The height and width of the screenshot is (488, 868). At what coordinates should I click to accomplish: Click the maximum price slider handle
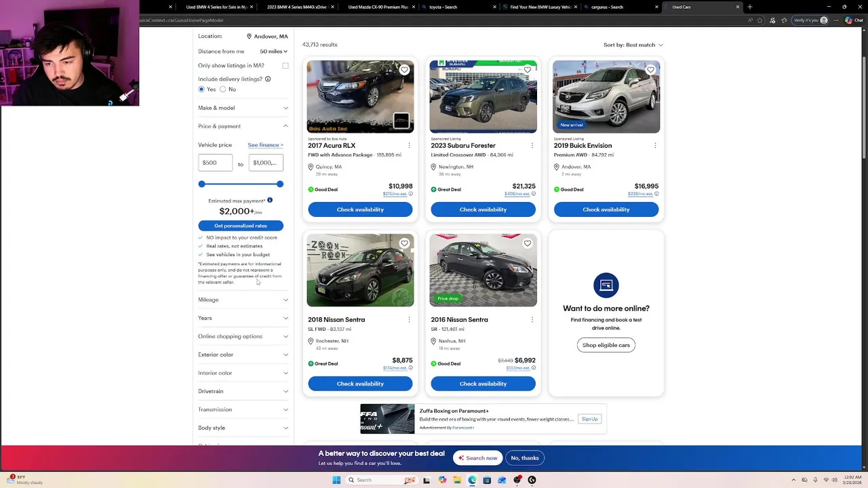[x=280, y=184]
